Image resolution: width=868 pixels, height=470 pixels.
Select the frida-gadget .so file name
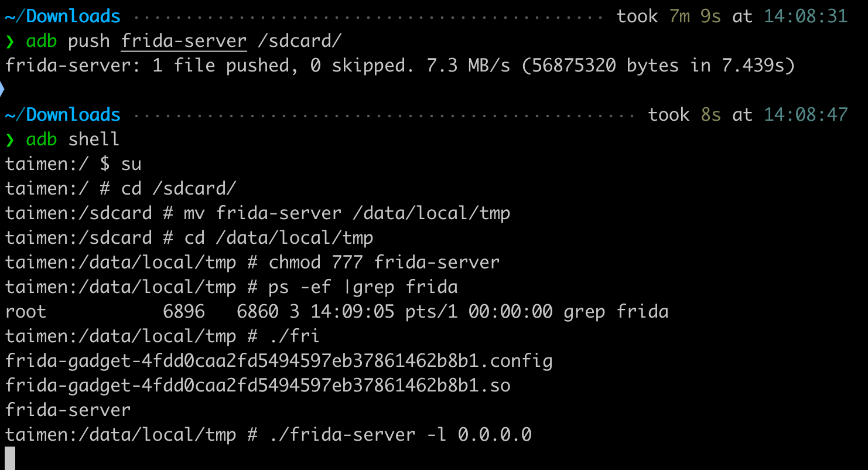(258, 386)
